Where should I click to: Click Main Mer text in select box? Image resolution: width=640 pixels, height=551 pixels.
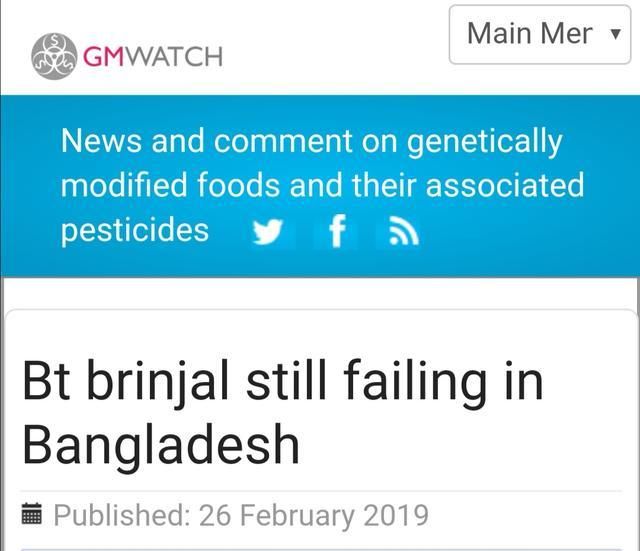click(x=529, y=34)
